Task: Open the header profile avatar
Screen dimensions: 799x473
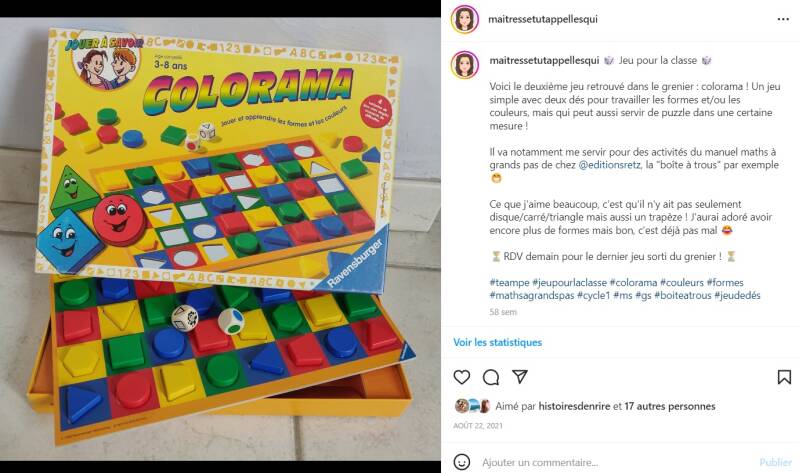Action: (465, 19)
